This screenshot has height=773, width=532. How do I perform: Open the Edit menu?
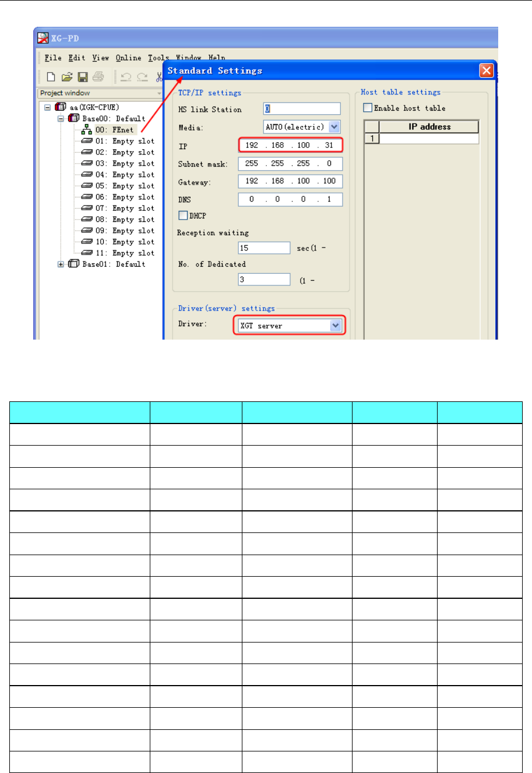pyautogui.click(x=77, y=58)
